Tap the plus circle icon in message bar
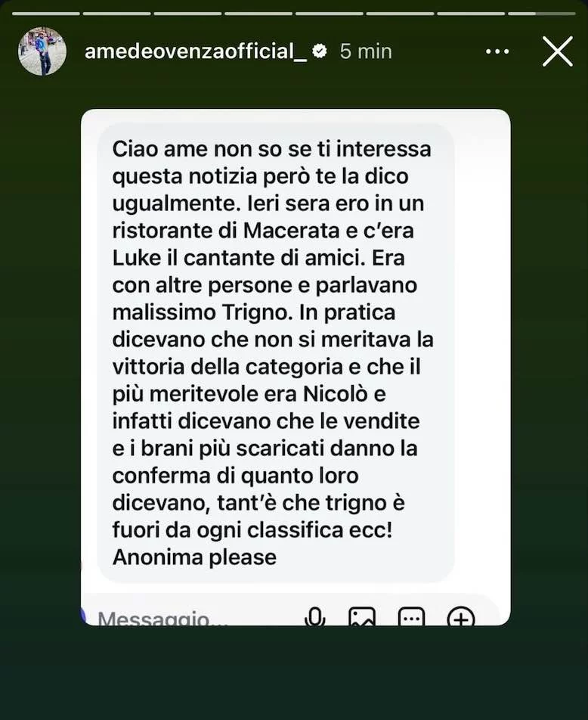Screen dimensions: 588x720 (x=460, y=616)
